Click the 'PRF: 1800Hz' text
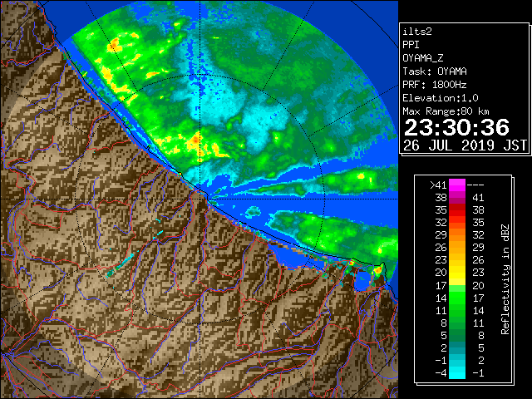 tap(435, 85)
